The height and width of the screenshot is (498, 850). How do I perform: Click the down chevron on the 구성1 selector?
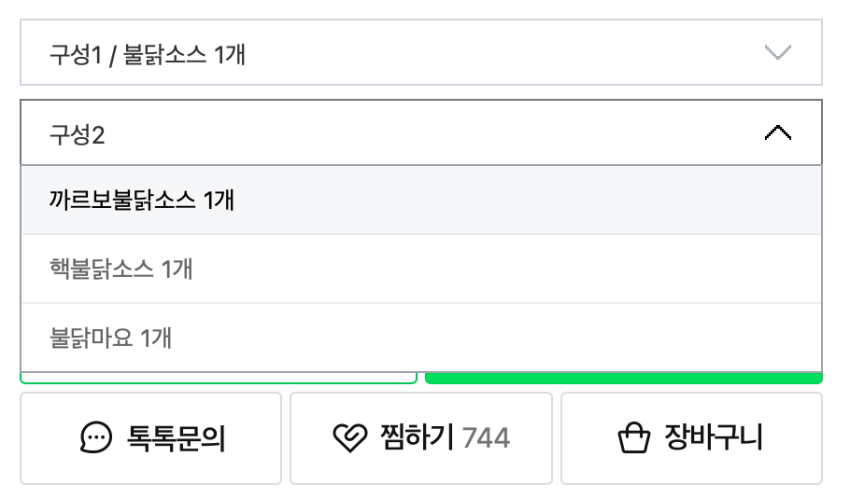pos(777,53)
